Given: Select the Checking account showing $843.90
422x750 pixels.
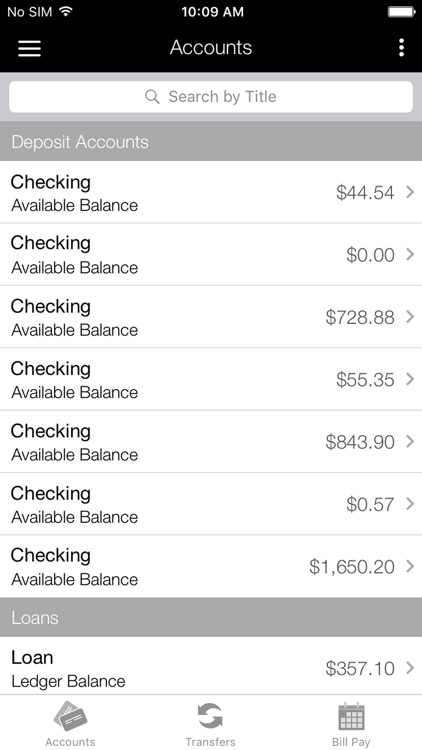Looking at the screenshot, I should (211, 441).
